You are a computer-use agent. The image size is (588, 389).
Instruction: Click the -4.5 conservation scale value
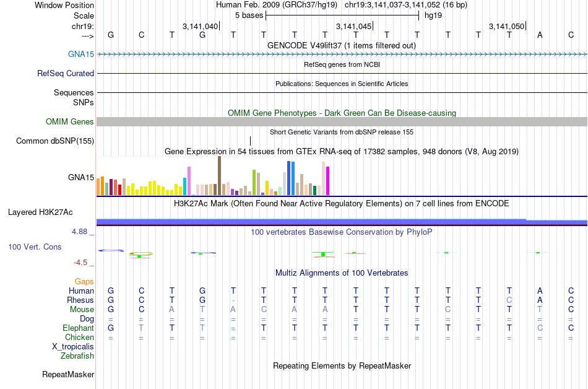tap(80, 263)
